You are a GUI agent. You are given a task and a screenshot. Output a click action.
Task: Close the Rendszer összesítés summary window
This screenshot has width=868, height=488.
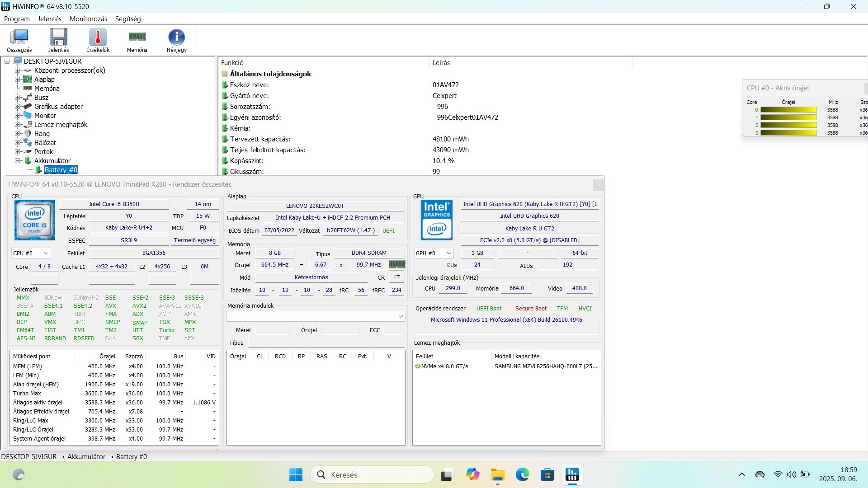(598, 185)
